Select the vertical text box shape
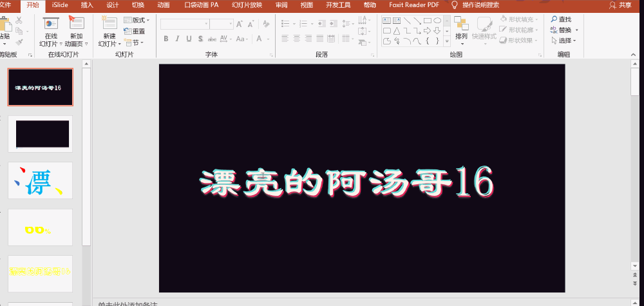Image resolution: width=644 pixels, height=306 pixels. [x=396, y=21]
